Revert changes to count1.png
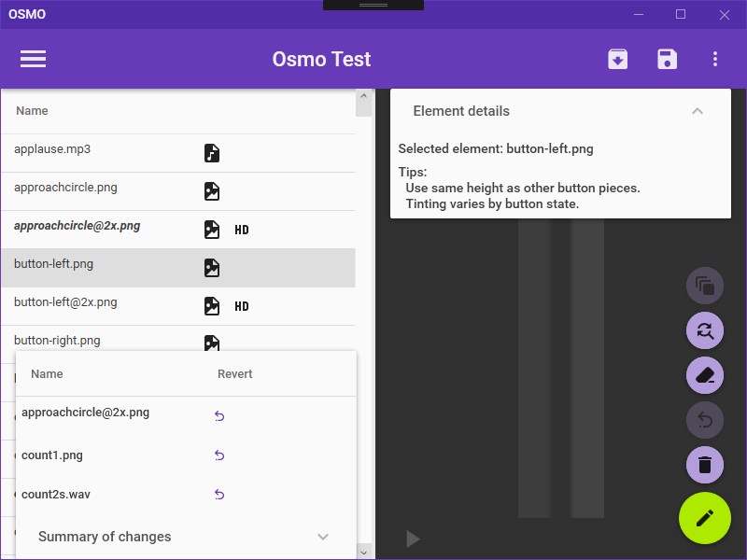747x560 pixels. (x=219, y=455)
